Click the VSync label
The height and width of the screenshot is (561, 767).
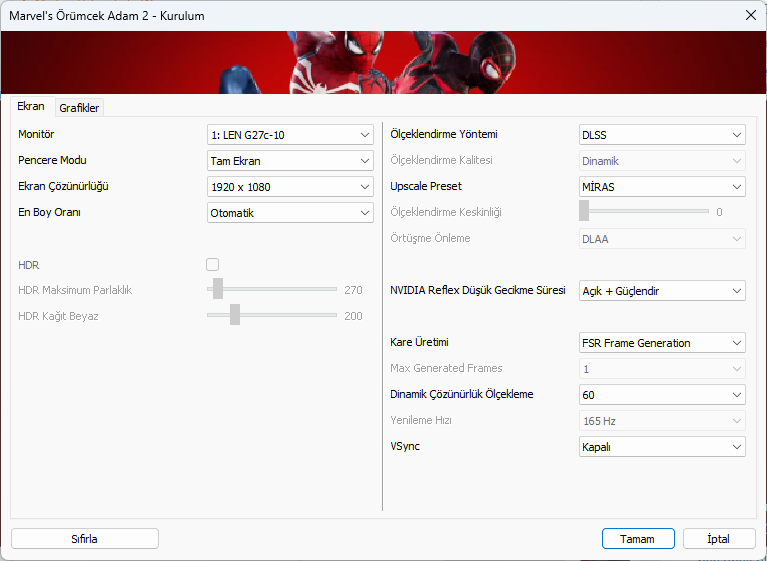tap(405, 446)
